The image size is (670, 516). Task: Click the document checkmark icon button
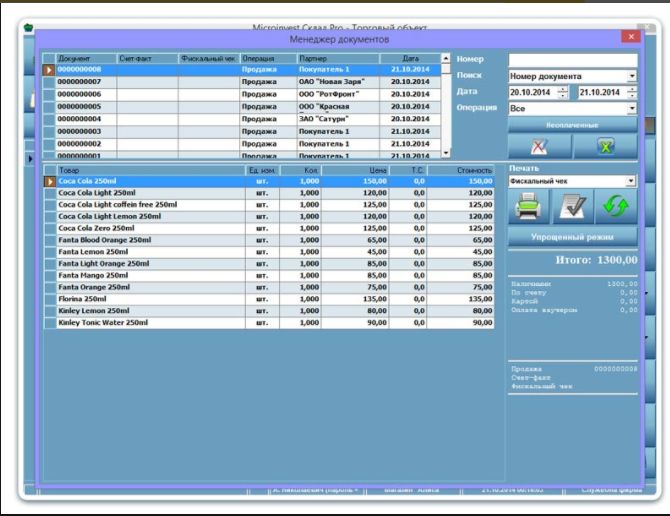coord(573,207)
